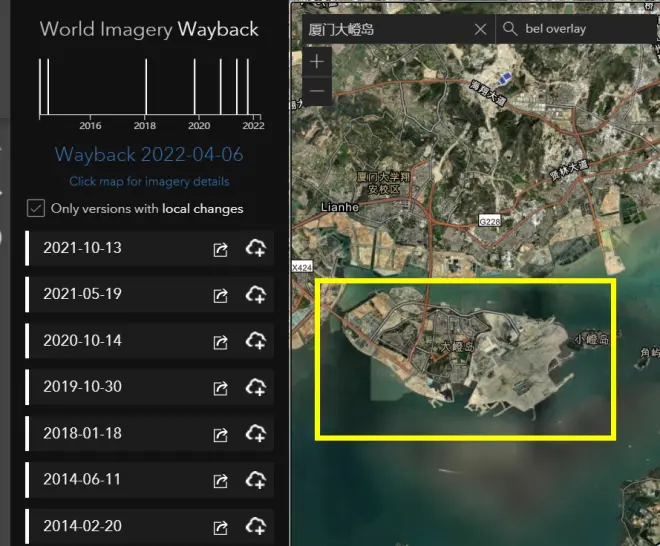The width and height of the screenshot is (660, 546).
Task: Open swipe view for 2019-10-30 version
Action: pos(220,388)
